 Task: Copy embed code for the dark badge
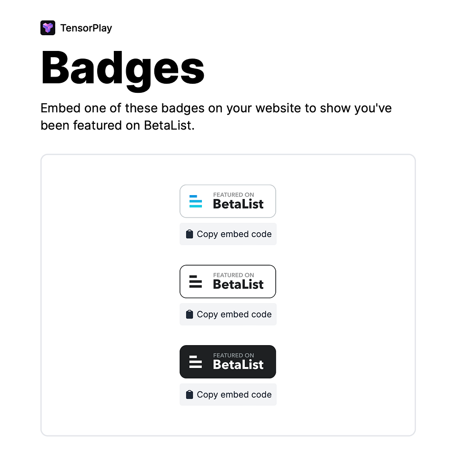tap(228, 394)
